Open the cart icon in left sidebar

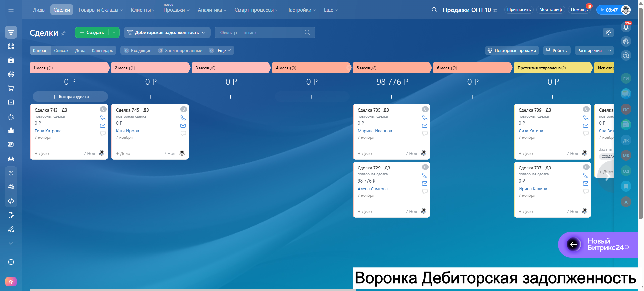tap(11, 88)
